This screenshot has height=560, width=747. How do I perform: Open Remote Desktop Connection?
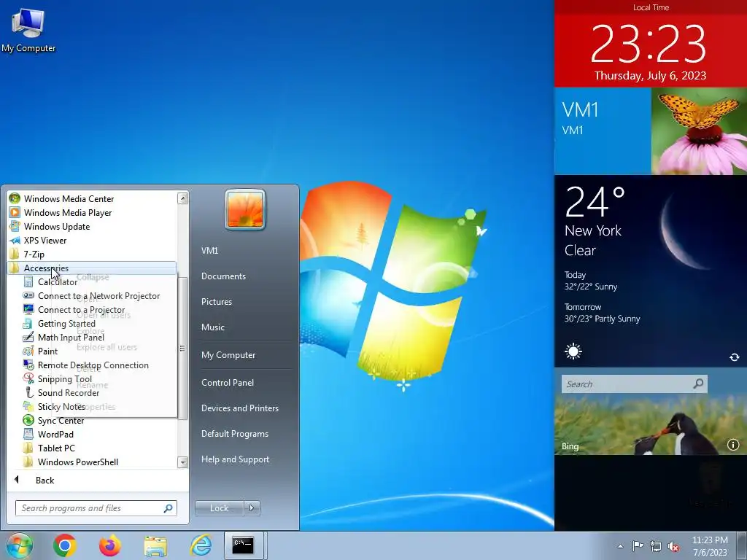[x=93, y=365]
